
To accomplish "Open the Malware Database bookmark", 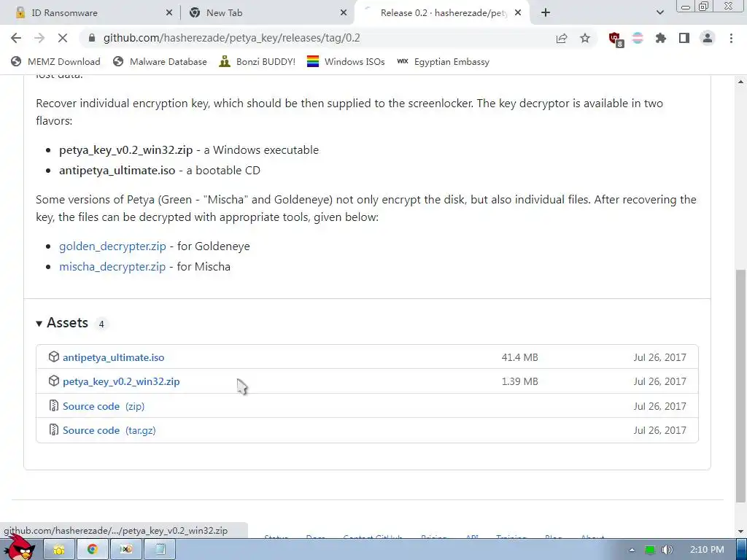I will [x=160, y=62].
